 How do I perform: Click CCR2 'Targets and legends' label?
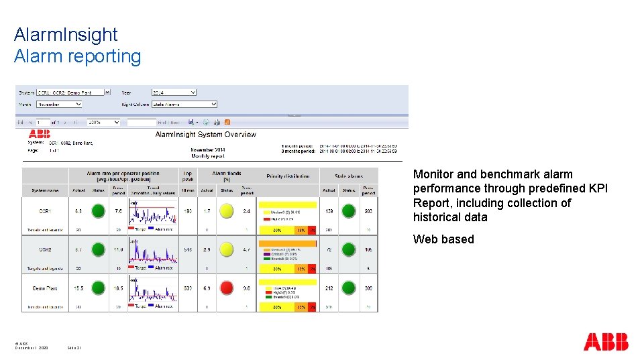[x=45, y=268]
